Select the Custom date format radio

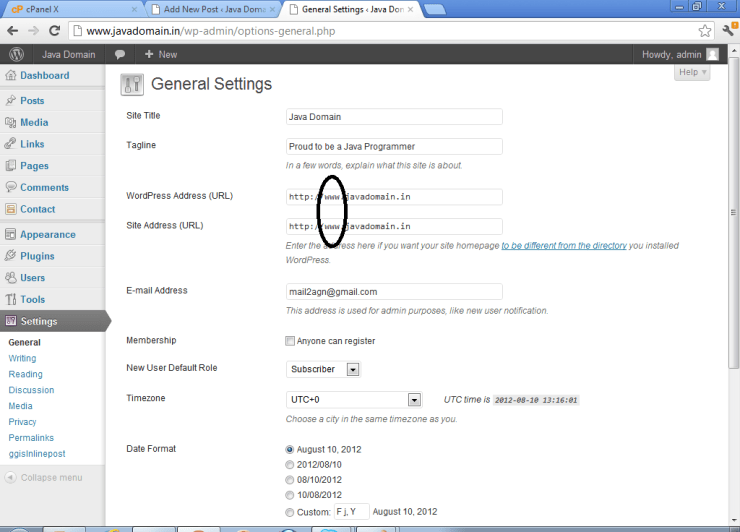pos(290,512)
